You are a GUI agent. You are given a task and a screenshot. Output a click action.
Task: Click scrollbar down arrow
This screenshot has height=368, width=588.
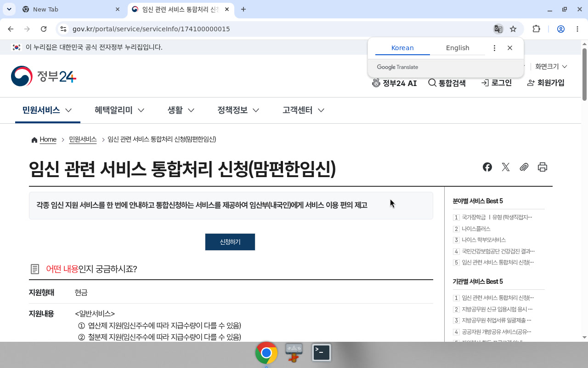tap(584, 337)
